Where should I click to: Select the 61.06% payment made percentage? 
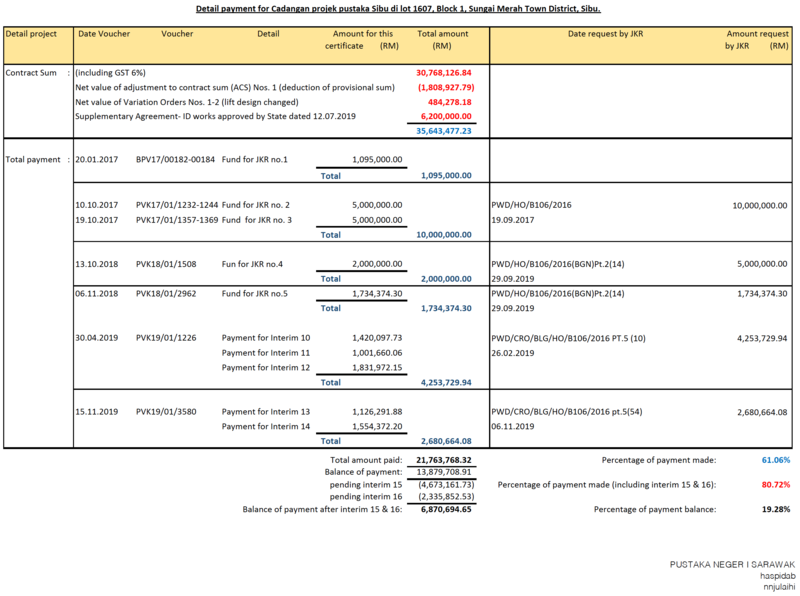coord(774,460)
